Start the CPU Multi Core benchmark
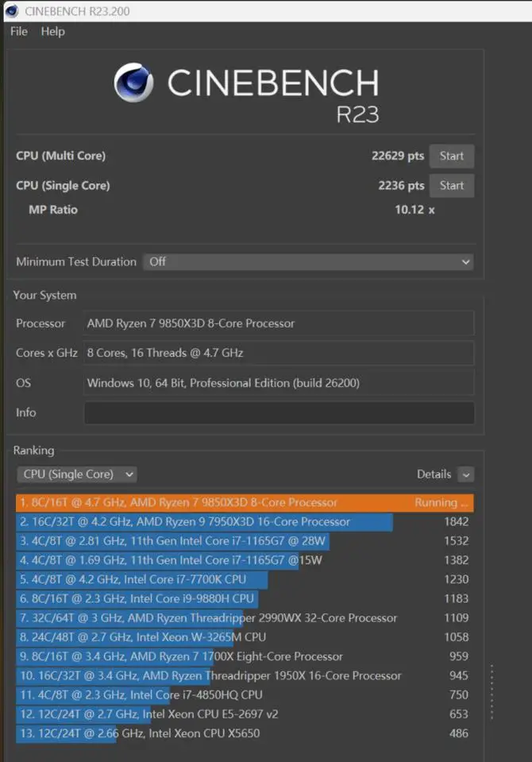 click(451, 156)
